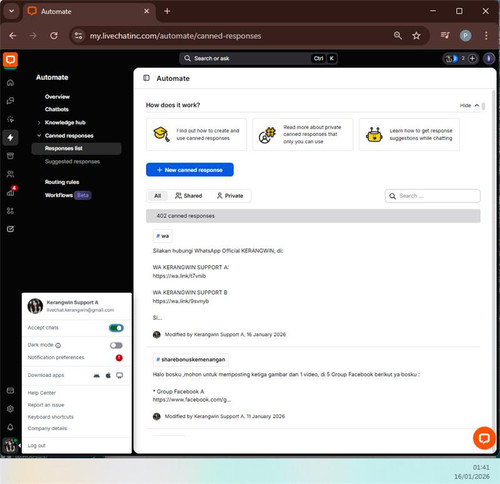This screenshot has width=500, height=484.
Task: Open card about private canned responses
Action: [x=303, y=134]
